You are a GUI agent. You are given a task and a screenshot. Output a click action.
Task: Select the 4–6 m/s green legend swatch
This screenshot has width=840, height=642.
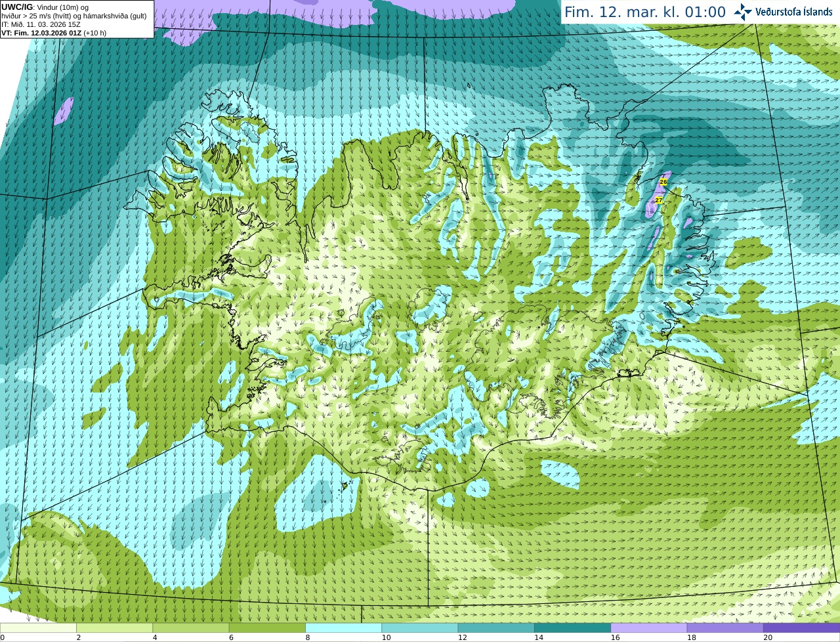[x=191, y=628]
